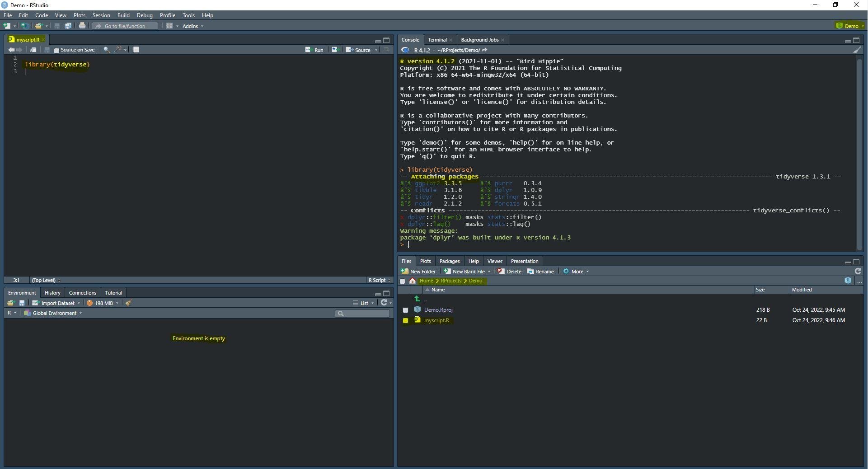The image size is (868, 469).
Task: Click the New Blank File button
Action: tap(464, 272)
